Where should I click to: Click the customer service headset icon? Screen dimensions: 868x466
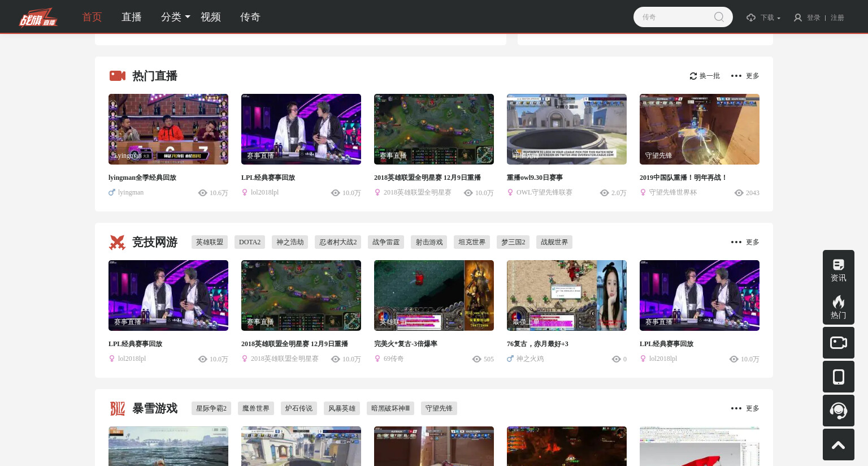click(839, 411)
